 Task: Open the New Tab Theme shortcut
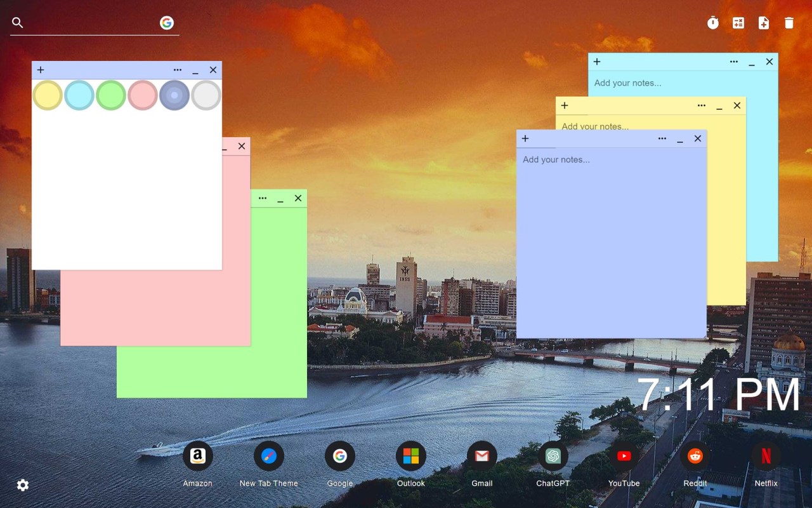(x=269, y=456)
